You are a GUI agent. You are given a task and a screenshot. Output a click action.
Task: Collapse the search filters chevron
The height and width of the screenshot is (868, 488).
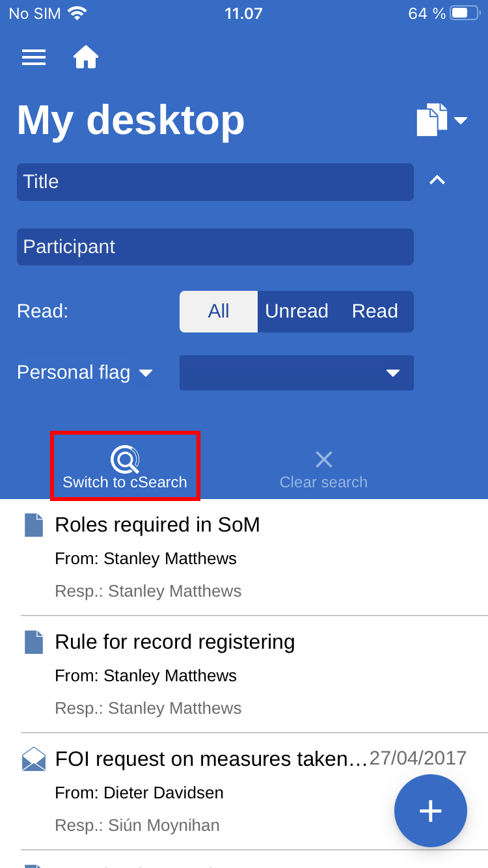tap(437, 180)
